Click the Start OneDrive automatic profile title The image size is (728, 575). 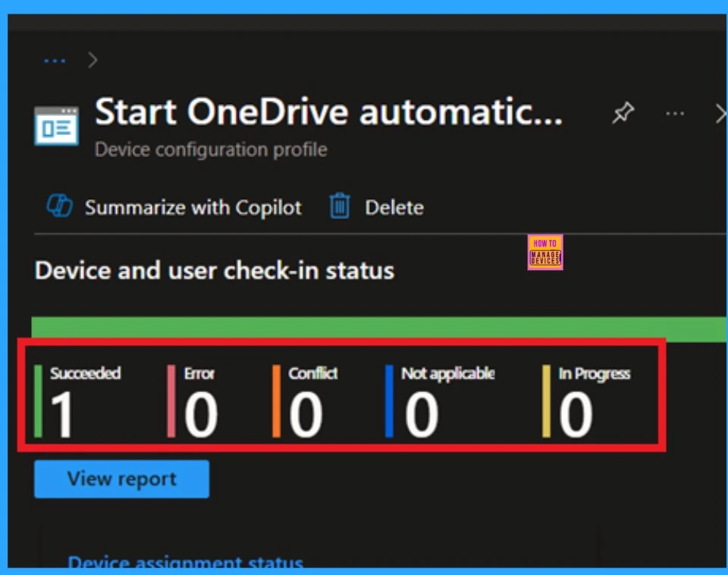point(328,113)
